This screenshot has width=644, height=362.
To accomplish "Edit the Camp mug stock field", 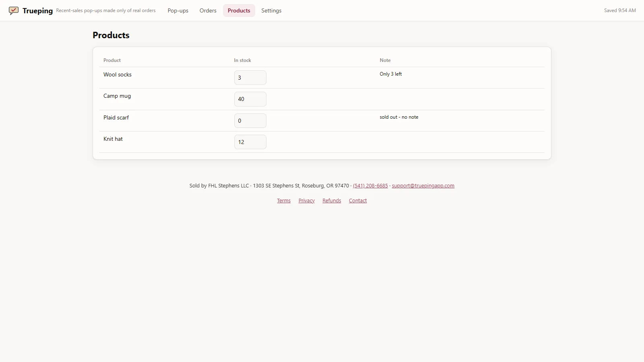I will [x=250, y=99].
